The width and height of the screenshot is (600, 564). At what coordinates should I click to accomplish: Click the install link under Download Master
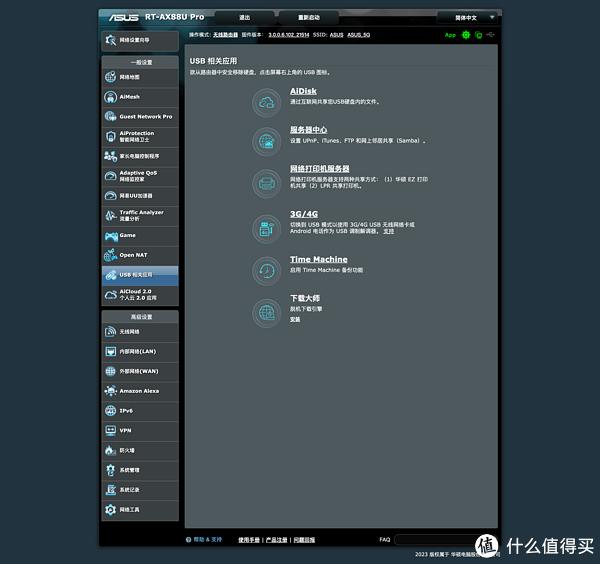(295, 319)
